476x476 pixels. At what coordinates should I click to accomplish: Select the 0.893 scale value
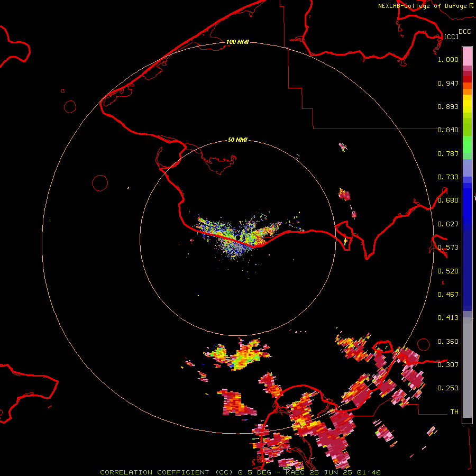[448, 106]
